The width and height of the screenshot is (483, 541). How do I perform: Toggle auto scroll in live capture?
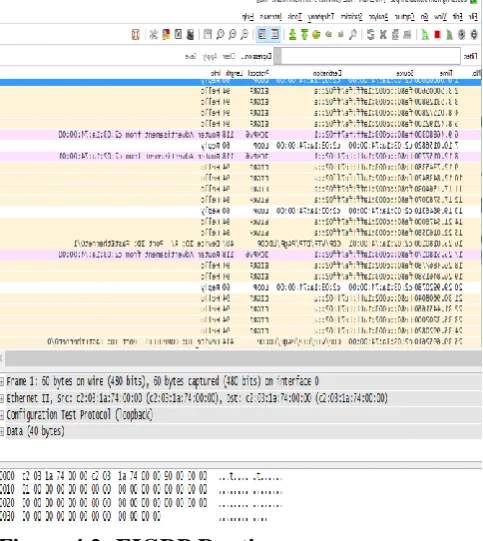262,35
